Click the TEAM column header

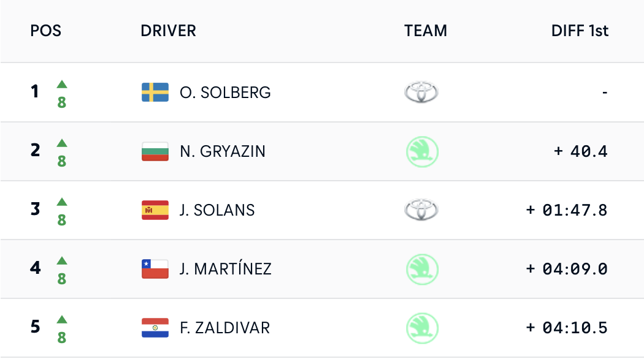[x=426, y=31]
